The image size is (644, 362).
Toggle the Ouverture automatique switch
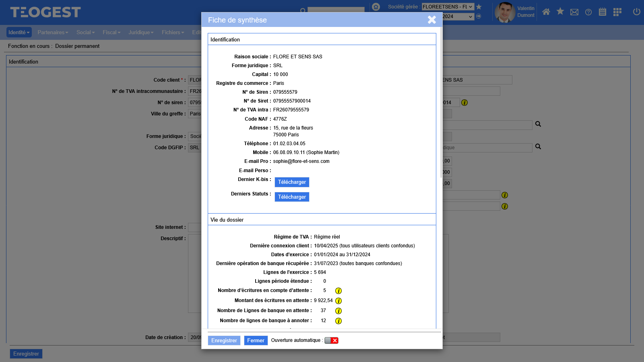point(331,341)
